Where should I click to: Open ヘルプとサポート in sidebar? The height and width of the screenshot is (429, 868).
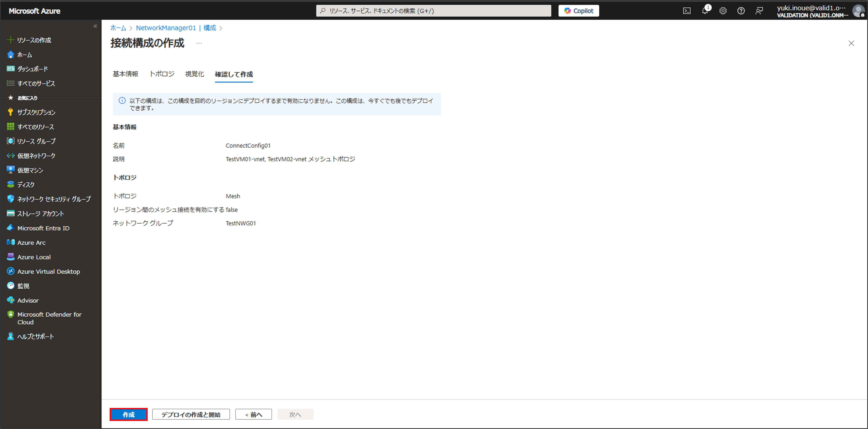30,336
